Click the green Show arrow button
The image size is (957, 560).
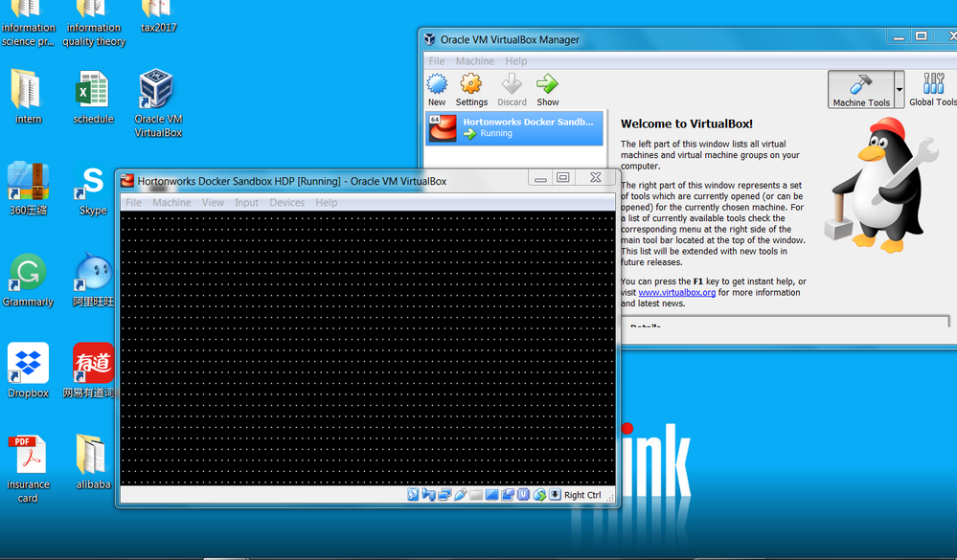[547, 89]
